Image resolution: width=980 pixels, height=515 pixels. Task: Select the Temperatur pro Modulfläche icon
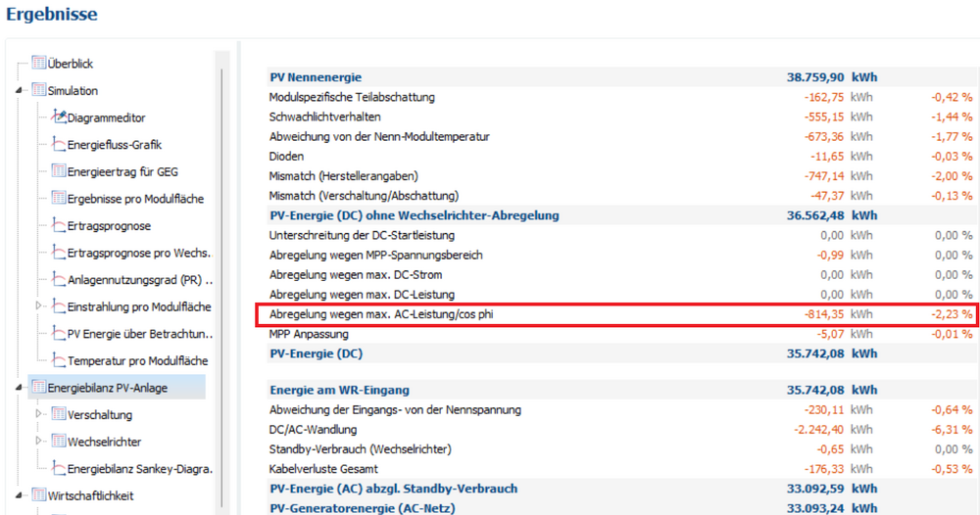59,360
